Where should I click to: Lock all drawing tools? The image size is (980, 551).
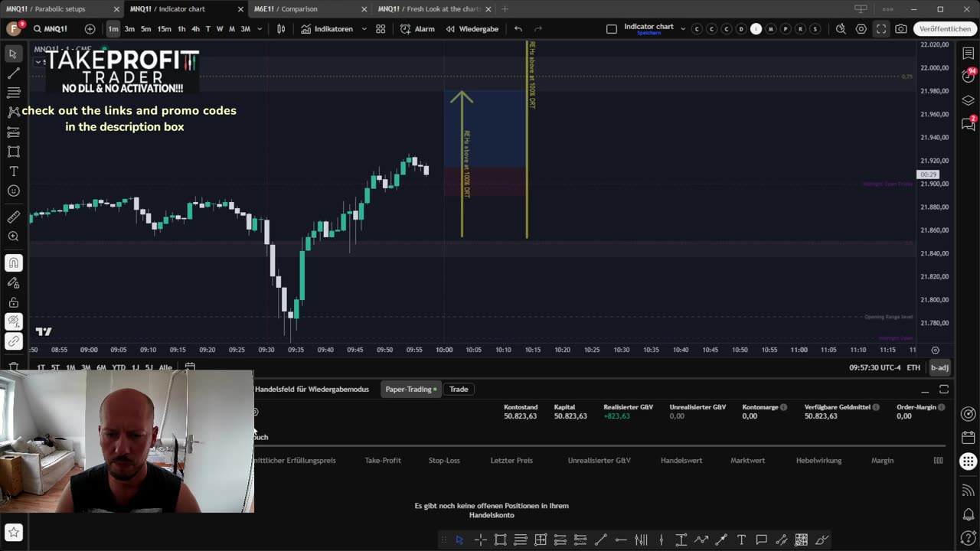tap(13, 302)
